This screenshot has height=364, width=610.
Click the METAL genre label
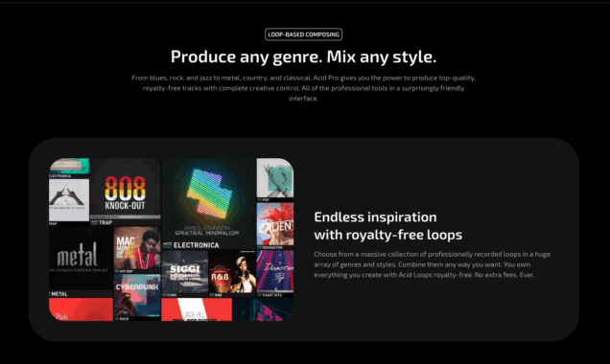(x=59, y=294)
